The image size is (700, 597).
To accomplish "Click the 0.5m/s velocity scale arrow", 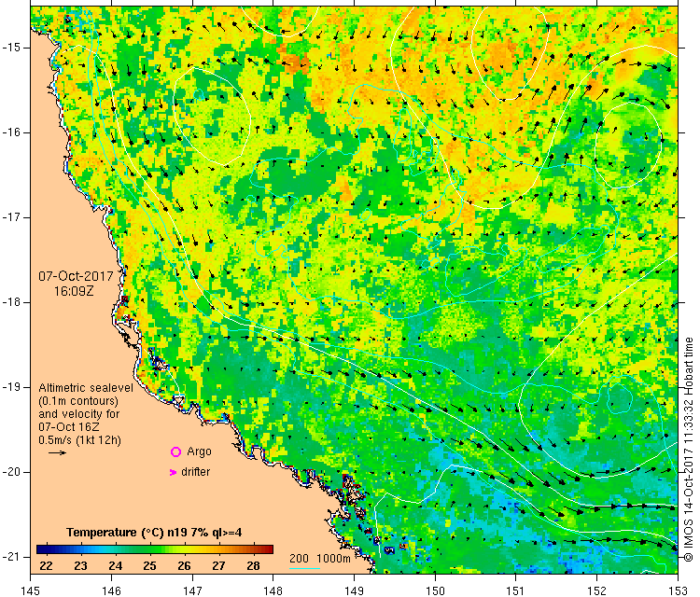I will click(x=57, y=453).
